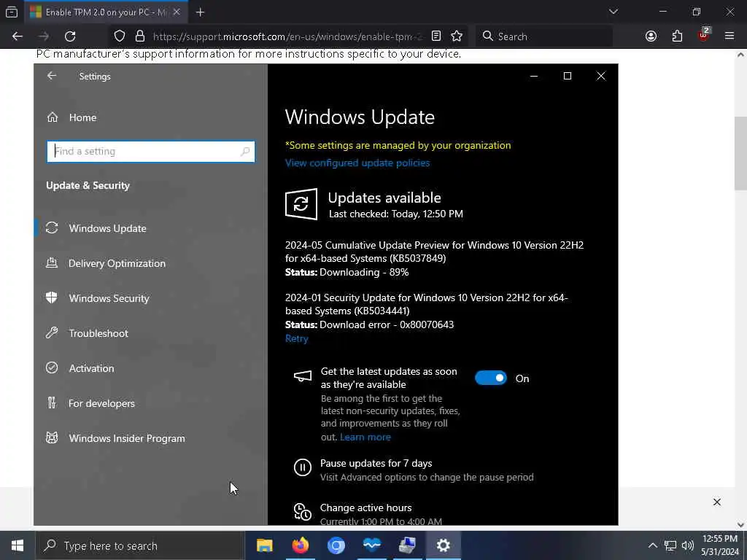The width and height of the screenshot is (747, 560).
Task: Open a new browser tab
Action: click(200, 12)
